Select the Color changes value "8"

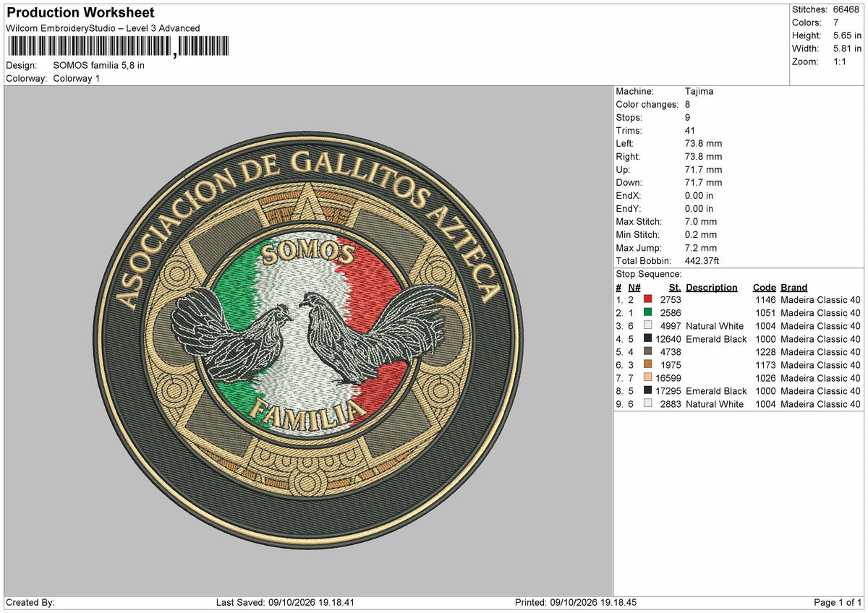687,105
